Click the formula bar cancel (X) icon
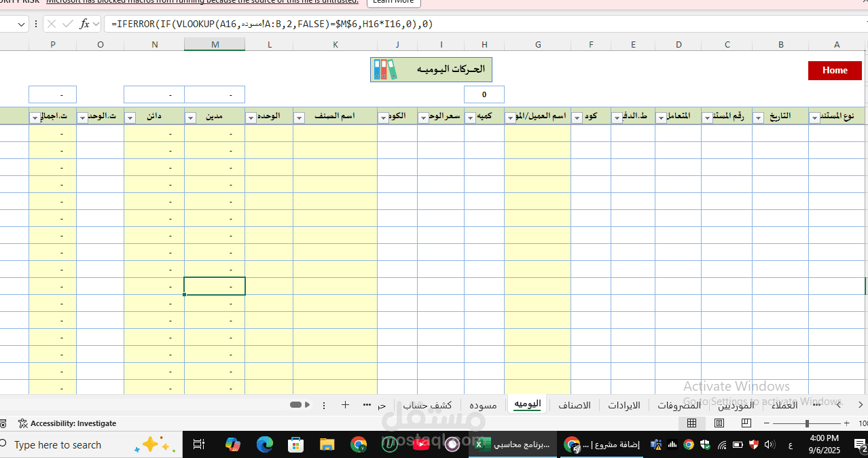Screen dimensions: 868x458 [x=52, y=24]
